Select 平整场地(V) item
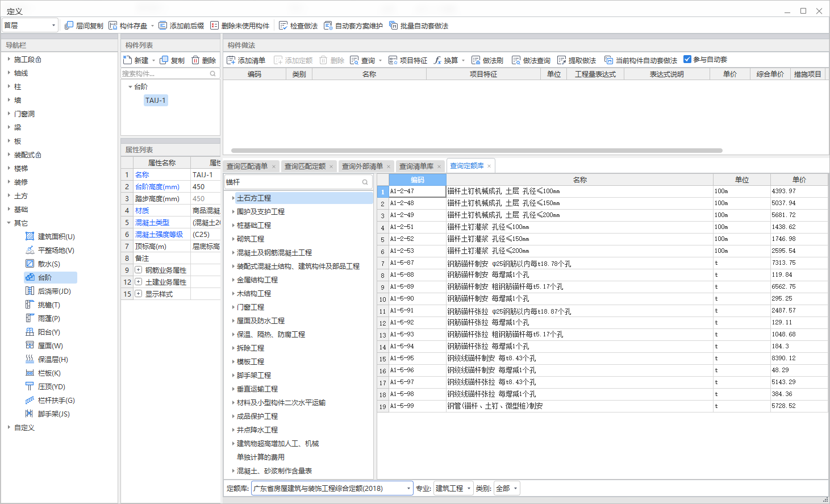Image resolution: width=830 pixels, height=504 pixels. [50, 250]
